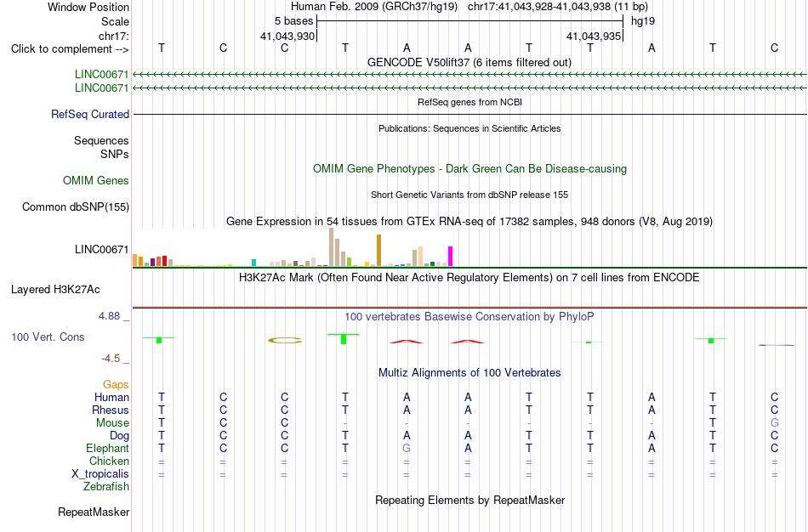This screenshot has height=532, width=808.
Task: Click the blue RefSeq Curated intron line
Action: tap(469, 114)
